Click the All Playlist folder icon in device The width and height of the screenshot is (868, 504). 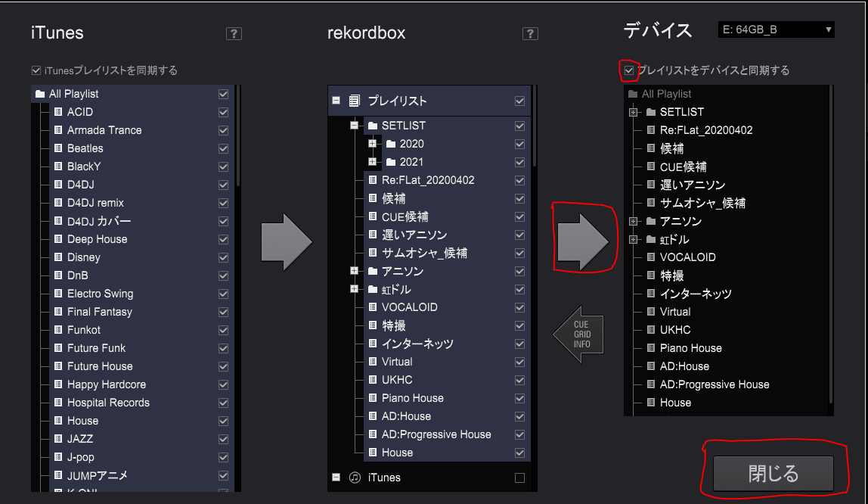click(633, 94)
